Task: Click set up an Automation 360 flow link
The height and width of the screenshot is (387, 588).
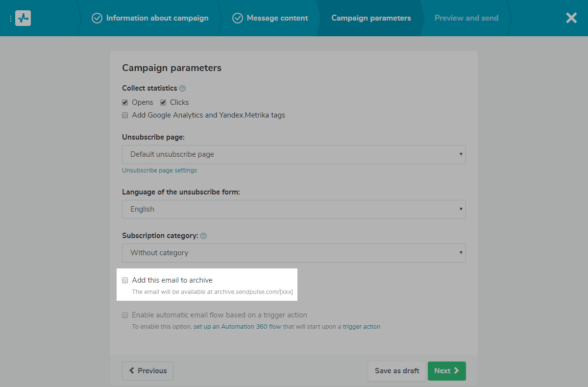Action: (237, 327)
